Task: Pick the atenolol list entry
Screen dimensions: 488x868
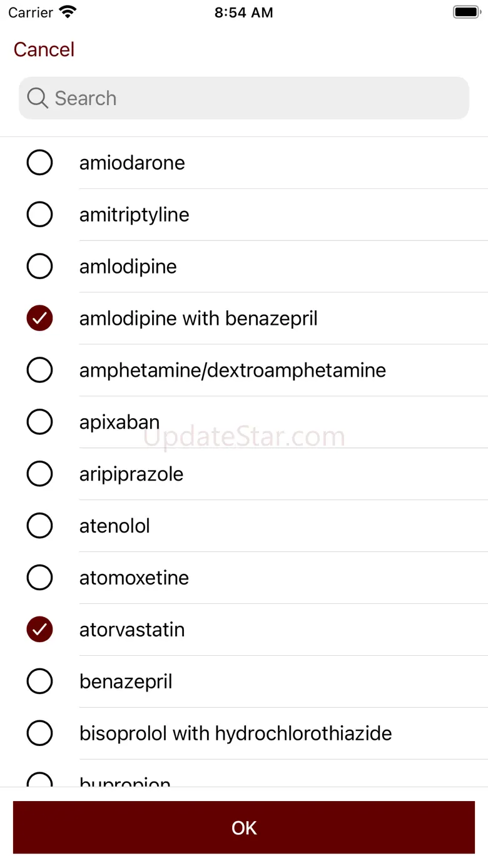Action: click(115, 526)
